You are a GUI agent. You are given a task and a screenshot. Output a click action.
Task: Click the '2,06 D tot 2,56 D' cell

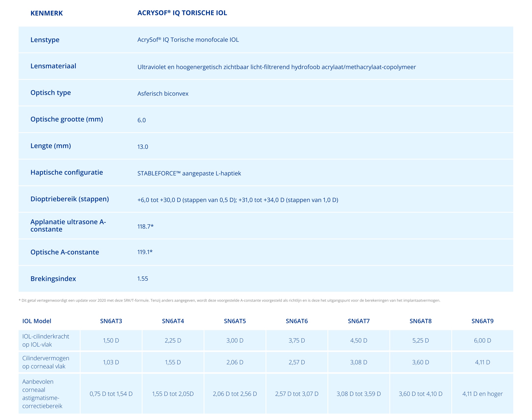click(x=235, y=394)
